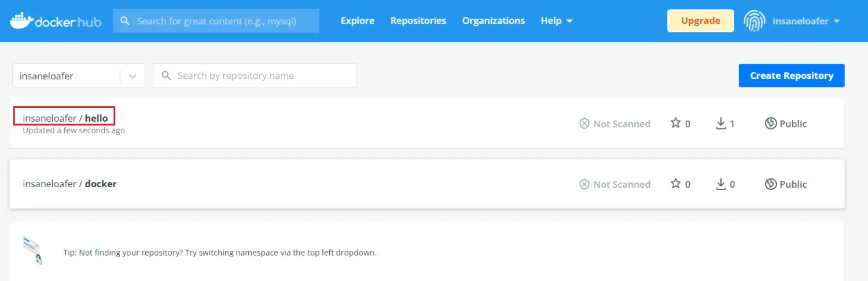Click 'Updated a few seconds ago' text
868x281 pixels.
[73, 131]
